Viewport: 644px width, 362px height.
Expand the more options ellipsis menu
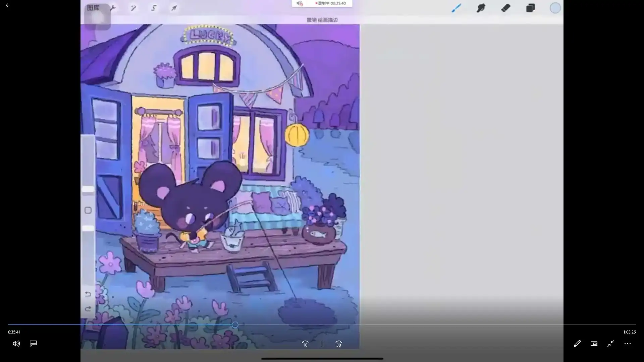(627, 344)
